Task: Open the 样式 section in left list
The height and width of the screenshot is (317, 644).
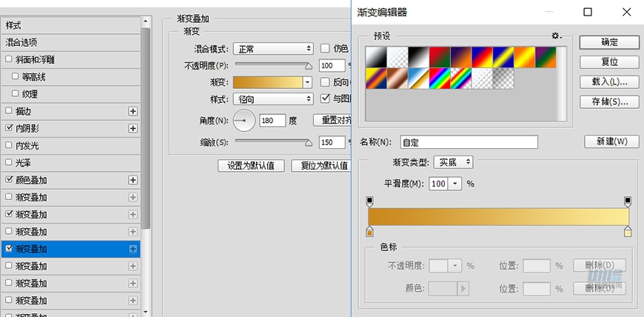Action: pos(70,25)
